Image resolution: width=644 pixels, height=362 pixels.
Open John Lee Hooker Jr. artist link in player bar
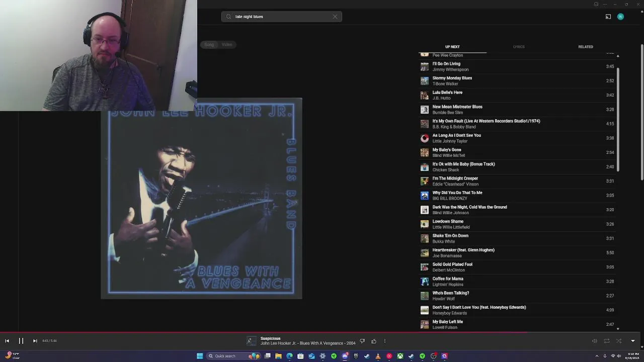tap(278, 343)
